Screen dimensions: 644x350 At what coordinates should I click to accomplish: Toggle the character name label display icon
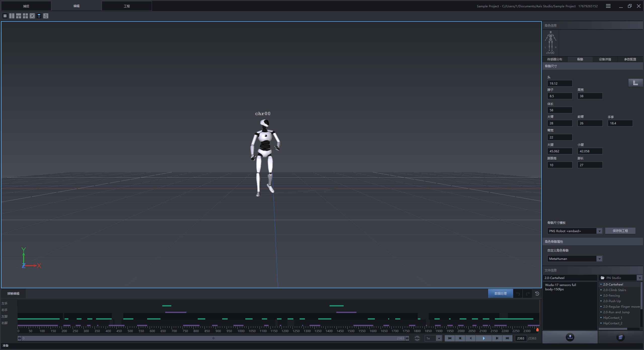(x=39, y=16)
